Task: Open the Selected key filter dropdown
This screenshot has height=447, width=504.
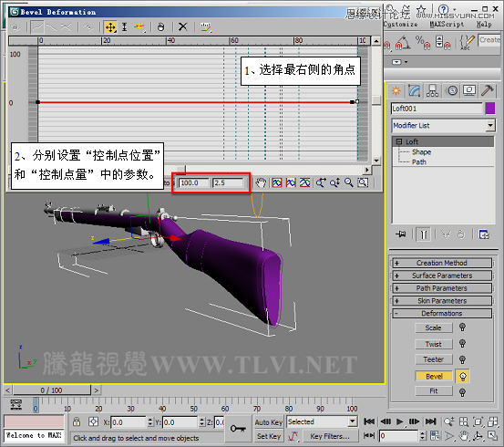Action: point(353,421)
